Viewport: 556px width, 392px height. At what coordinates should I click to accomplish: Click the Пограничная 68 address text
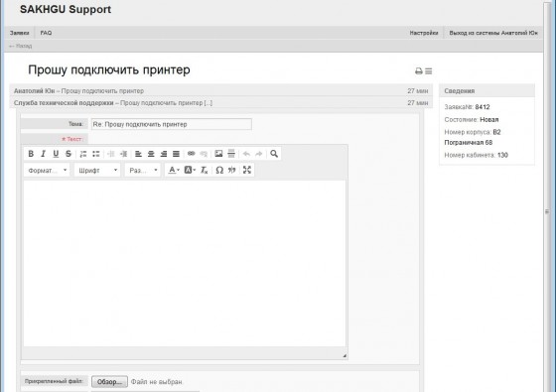[x=468, y=143]
